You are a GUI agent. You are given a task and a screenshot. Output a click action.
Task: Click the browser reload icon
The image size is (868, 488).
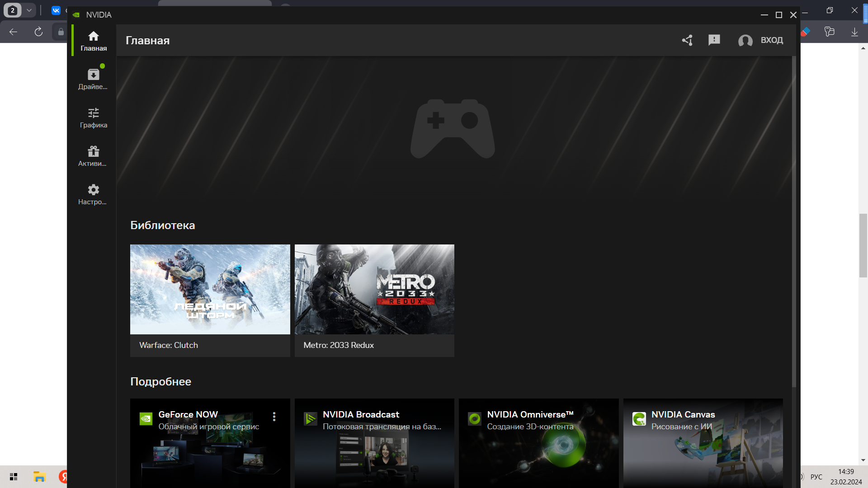(x=38, y=32)
